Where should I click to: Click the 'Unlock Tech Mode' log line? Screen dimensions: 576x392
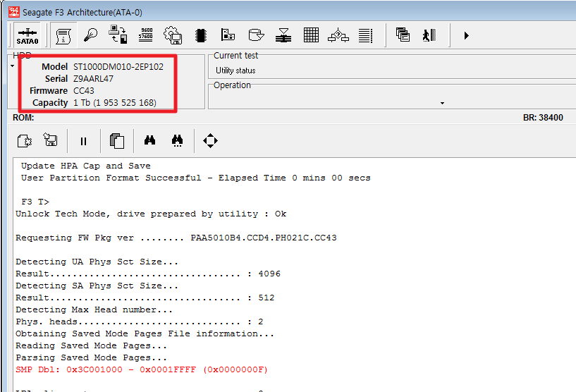point(151,214)
